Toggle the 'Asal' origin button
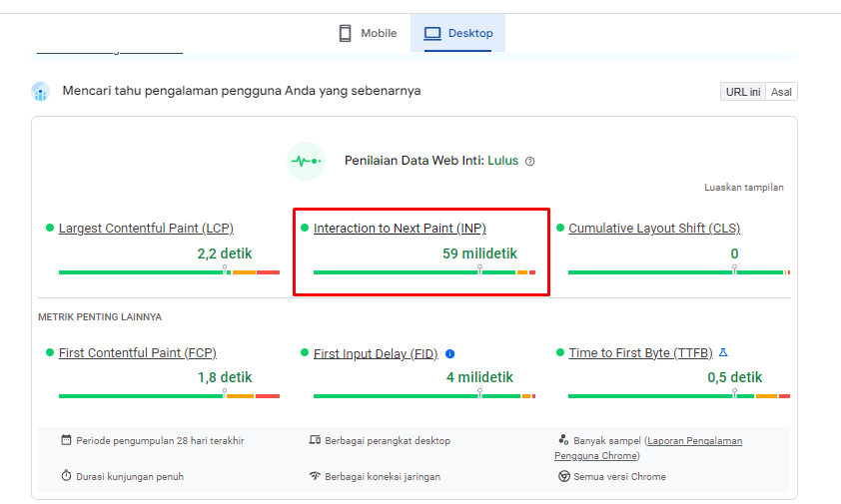The image size is (841, 504). tap(781, 92)
